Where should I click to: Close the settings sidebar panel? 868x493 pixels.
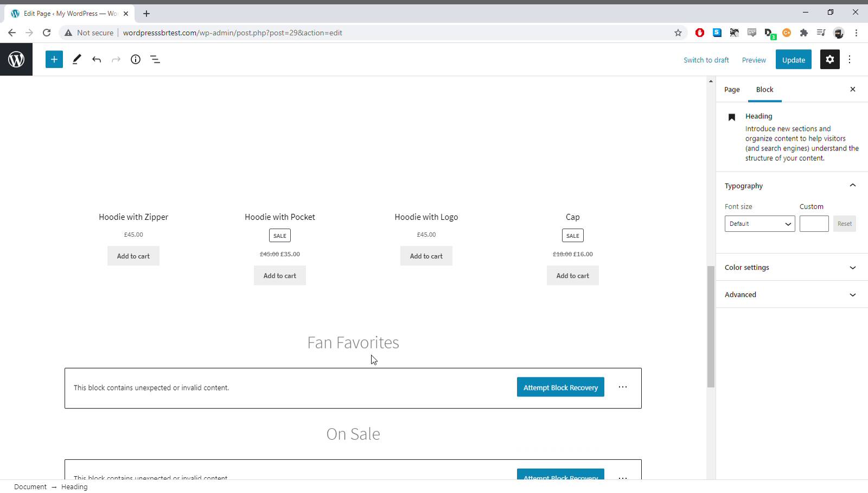click(x=852, y=90)
